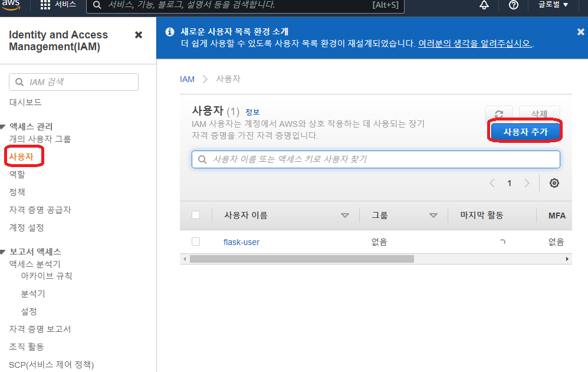This screenshot has width=588, height=372.
Task: Focus the top AWS search bar
Action: point(245,5)
